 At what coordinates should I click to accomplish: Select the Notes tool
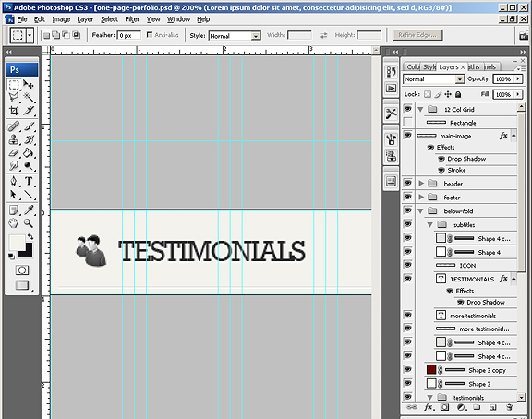tap(14, 210)
